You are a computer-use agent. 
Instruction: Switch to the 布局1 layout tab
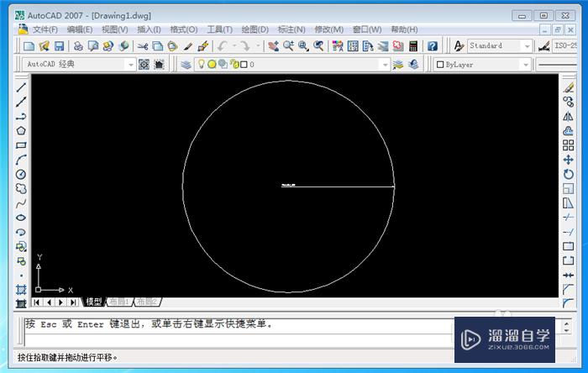pos(119,302)
